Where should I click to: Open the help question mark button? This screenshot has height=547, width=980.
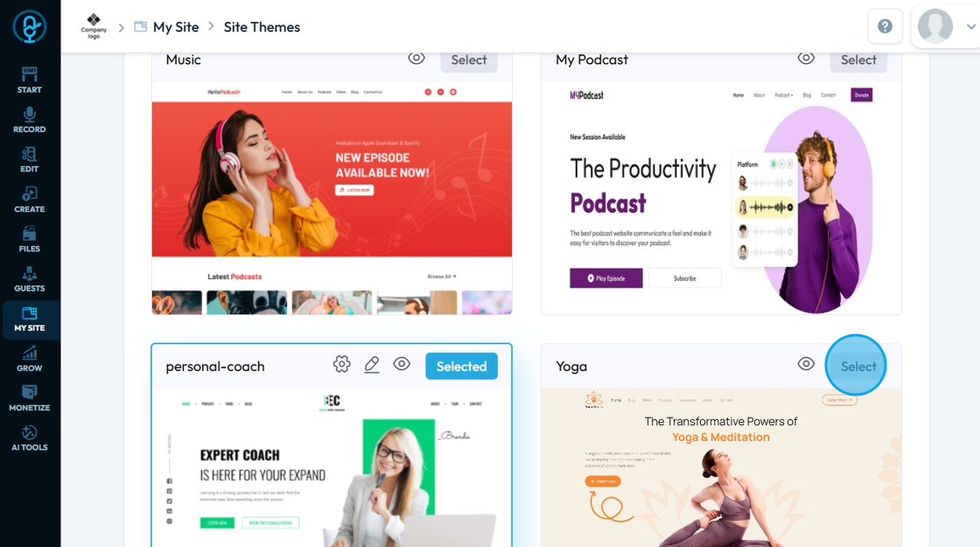coord(885,26)
